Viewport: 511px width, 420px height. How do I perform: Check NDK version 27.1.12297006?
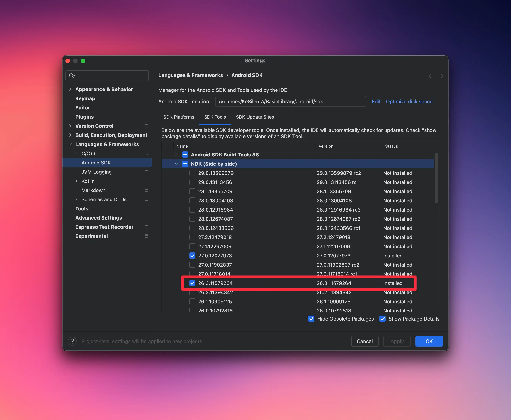192,246
